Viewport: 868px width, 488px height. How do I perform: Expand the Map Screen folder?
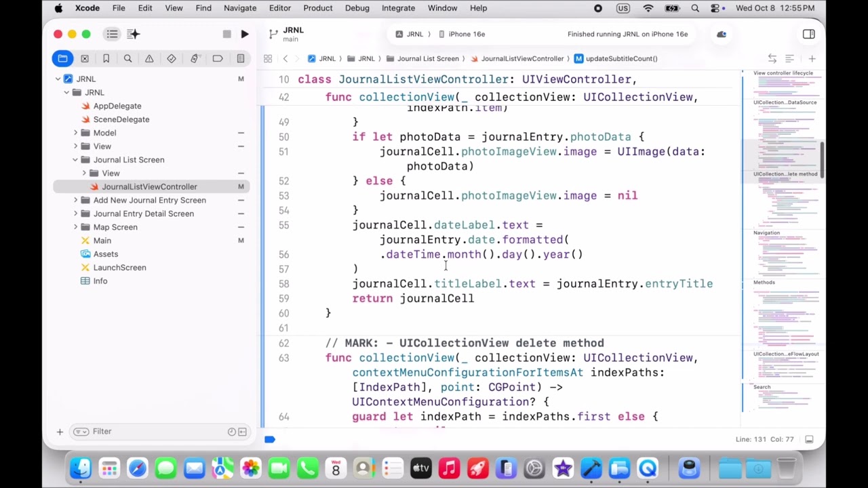click(75, 227)
